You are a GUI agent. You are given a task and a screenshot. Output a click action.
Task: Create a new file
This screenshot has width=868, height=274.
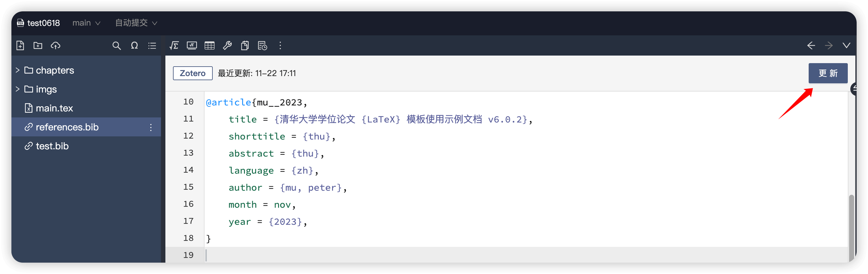tap(20, 45)
